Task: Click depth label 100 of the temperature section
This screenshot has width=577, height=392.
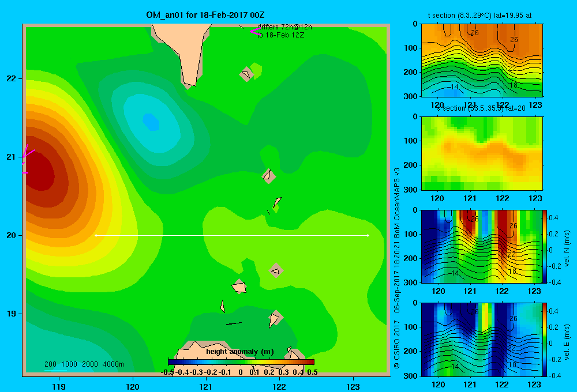Action: (x=410, y=48)
